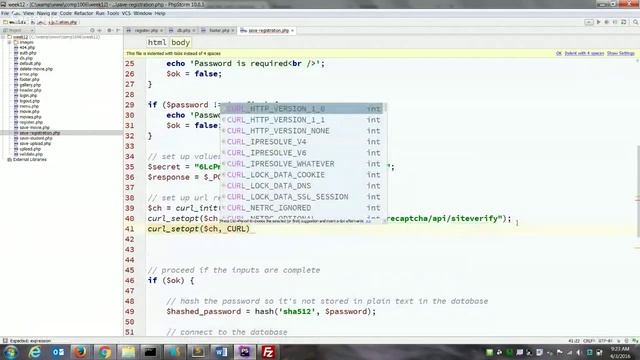Choose CURL_LOCK_DATA_COOKIE suggestion
The height and width of the screenshot is (360, 640).
point(302,175)
